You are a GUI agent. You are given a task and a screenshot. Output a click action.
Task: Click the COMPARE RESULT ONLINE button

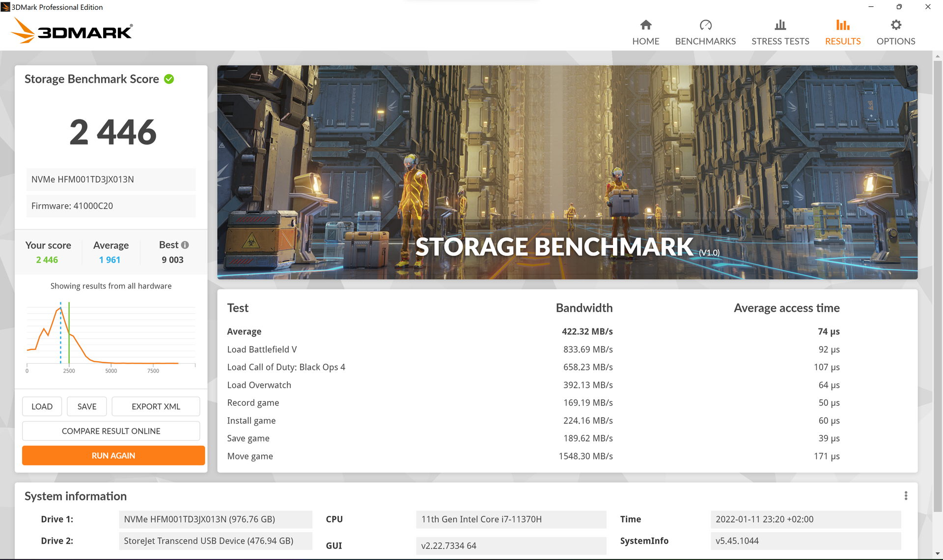coord(111,430)
